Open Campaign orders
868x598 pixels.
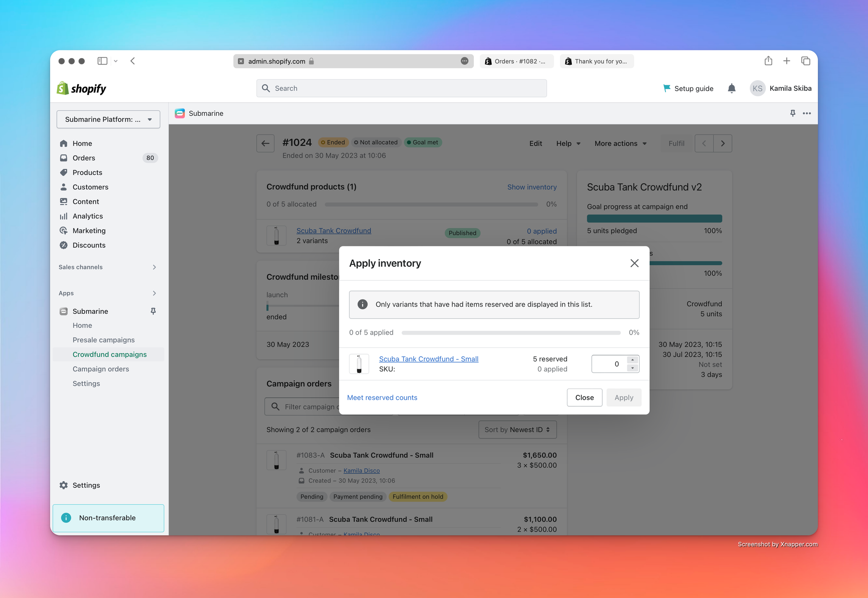pyautogui.click(x=100, y=369)
